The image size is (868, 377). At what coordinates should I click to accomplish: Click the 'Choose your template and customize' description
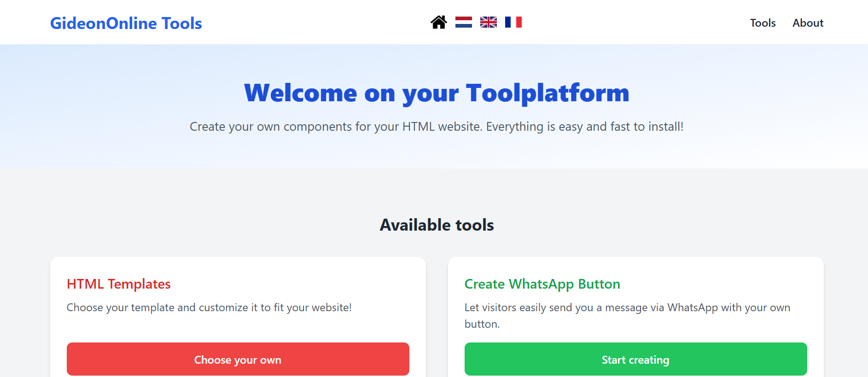209,307
